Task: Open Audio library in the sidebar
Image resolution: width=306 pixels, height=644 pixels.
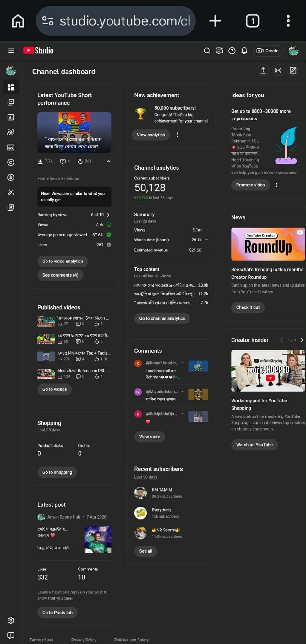Action: coord(11,207)
